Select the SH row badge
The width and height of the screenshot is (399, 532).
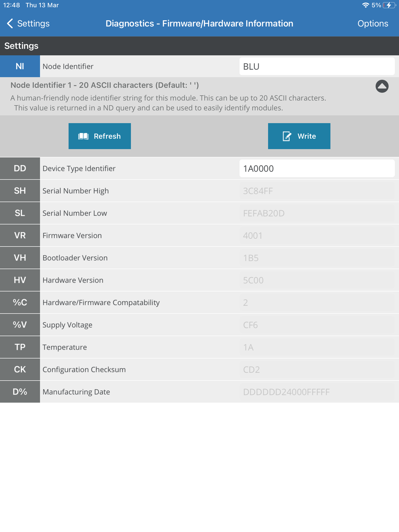click(20, 191)
